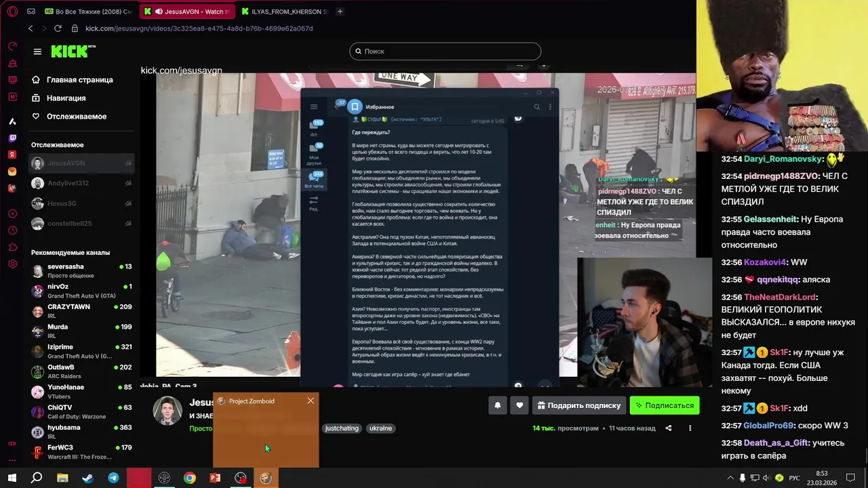This screenshot has height=488, width=868.
Task: Open Google Chrome from the taskbar
Action: [x=190, y=478]
